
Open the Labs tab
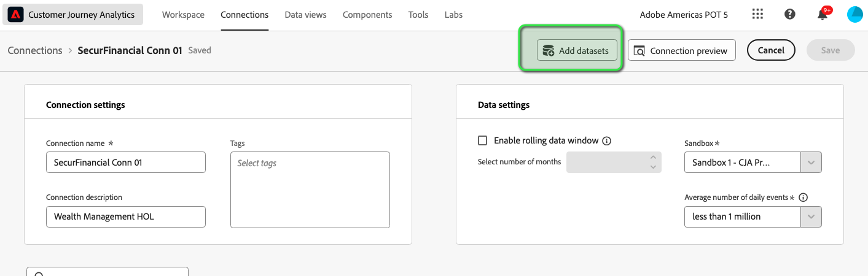453,15
